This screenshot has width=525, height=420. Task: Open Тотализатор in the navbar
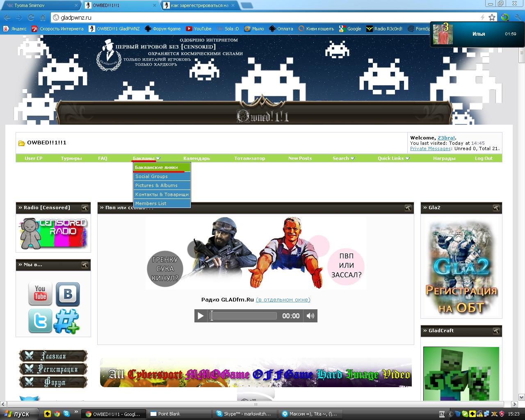click(x=250, y=158)
